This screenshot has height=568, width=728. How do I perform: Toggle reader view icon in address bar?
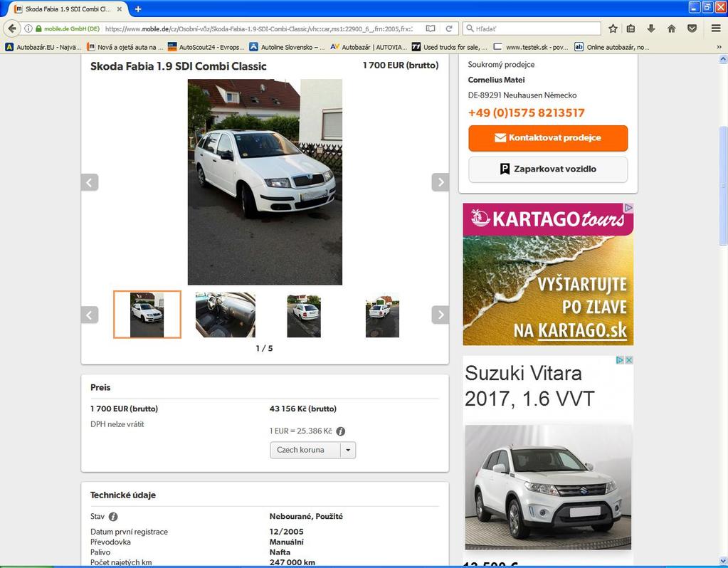pos(431,28)
